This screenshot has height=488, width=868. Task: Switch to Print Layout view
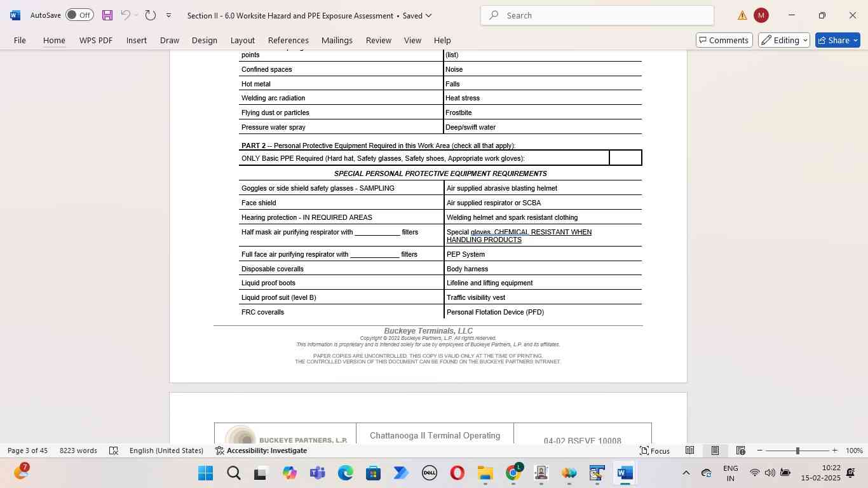[x=715, y=451]
